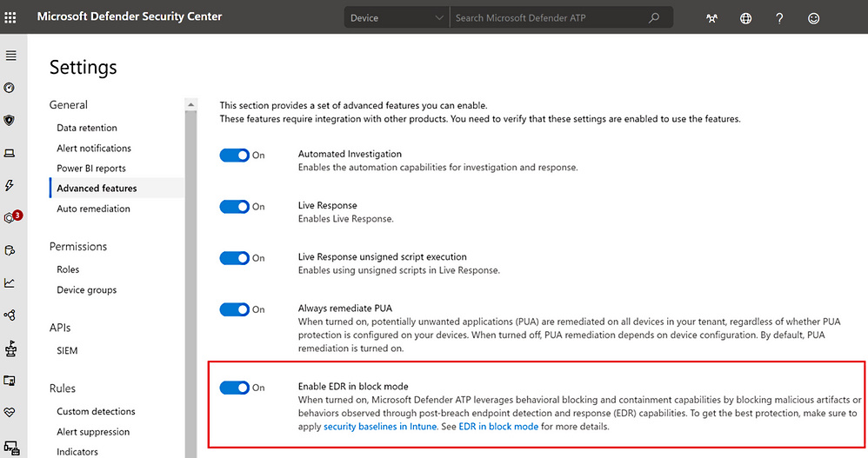This screenshot has width=868, height=458.
Task: Disable the Live Response toggle
Action: coord(234,207)
